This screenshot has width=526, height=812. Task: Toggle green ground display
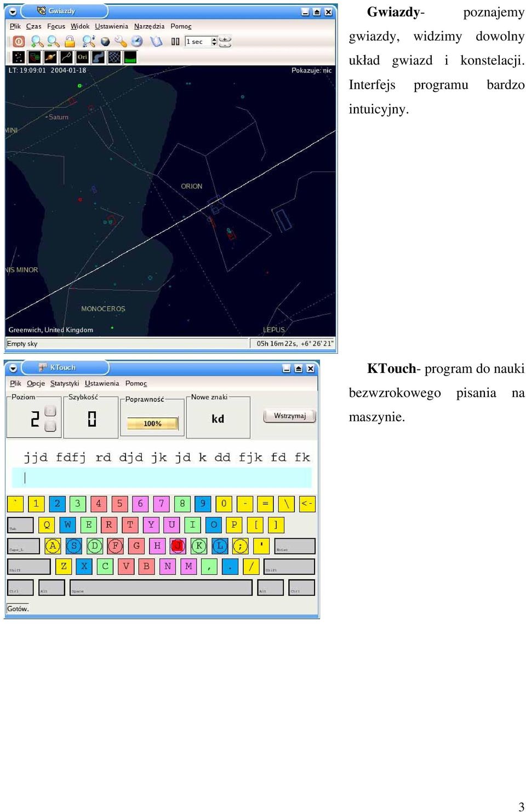pos(130,57)
